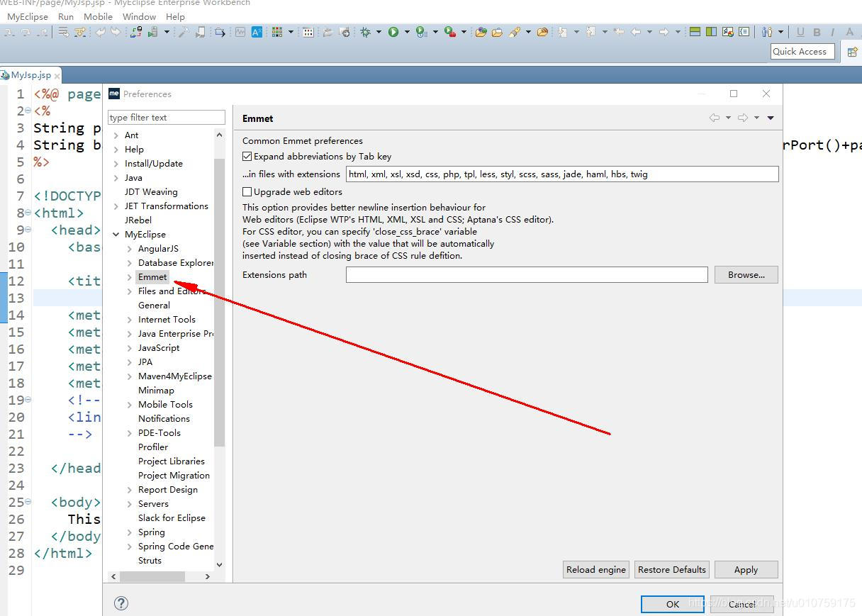Click the forward arrow in Emmet page header
This screenshot has width=862, height=616.
coord(743,118)
